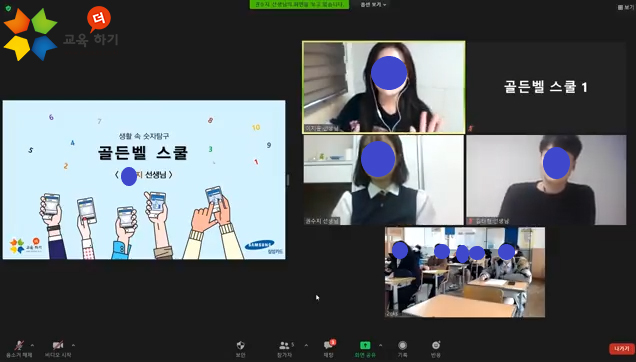The width and height of the screenshot is (636, 362).
Task: Click the red Leave meeting button
Action: coord(621,349)
